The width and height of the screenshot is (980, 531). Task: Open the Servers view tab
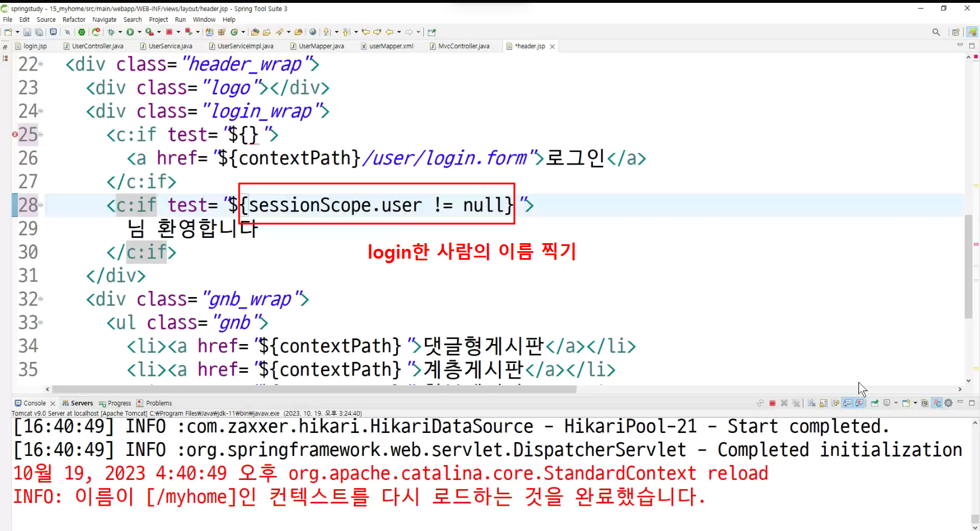click(77, 403)
